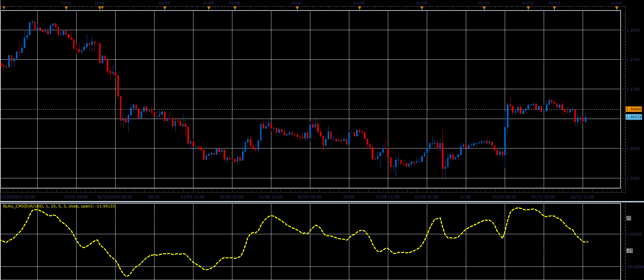This screenshot has height=280, width=644.
Task: Click the orange day marker under 01/13
Action: (554, 9)
